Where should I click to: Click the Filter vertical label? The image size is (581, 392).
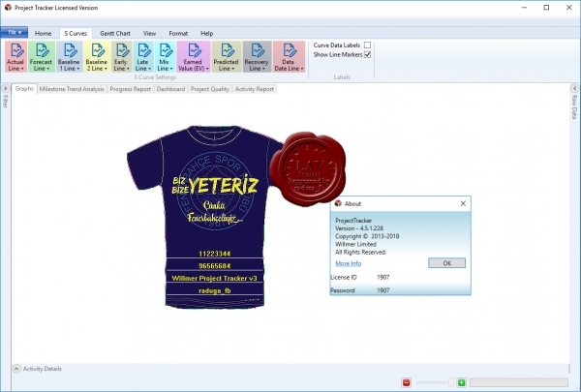(5, 102)
